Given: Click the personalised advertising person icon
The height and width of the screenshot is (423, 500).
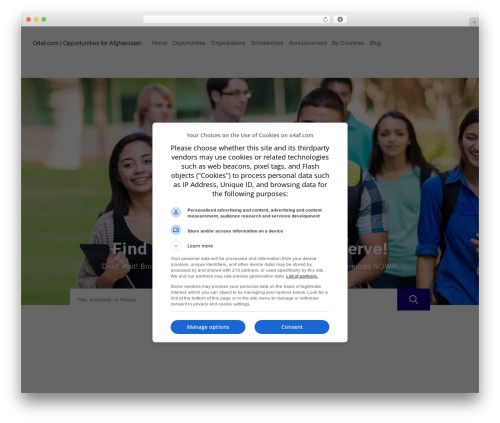Looking at the screenshot, I should tap(176, 212).
